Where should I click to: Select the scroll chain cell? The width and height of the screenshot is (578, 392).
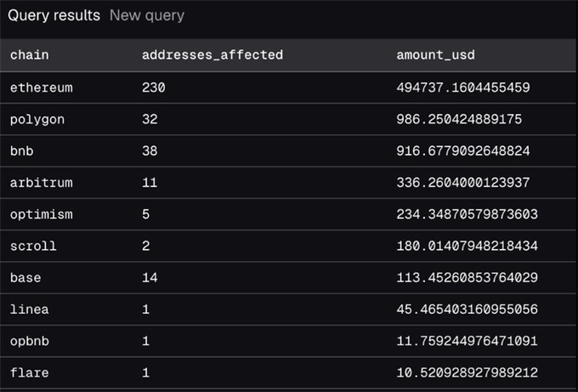(33, 246)
